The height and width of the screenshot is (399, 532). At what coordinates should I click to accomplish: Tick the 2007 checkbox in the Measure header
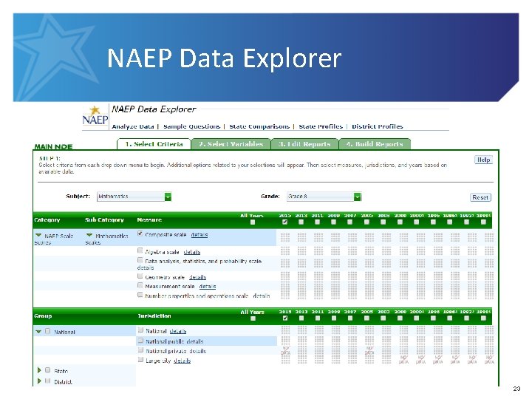[x=349, y=222]
